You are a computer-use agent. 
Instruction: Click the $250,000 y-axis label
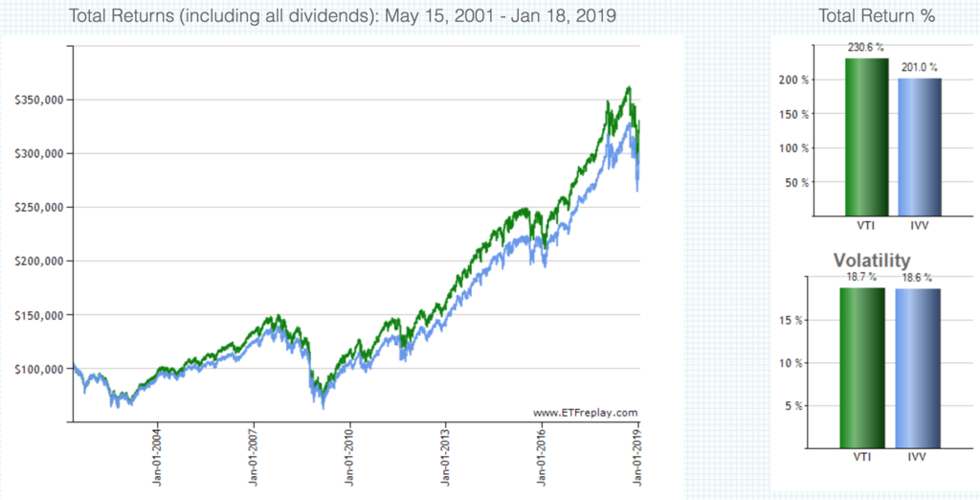click(x=39, y=208)
